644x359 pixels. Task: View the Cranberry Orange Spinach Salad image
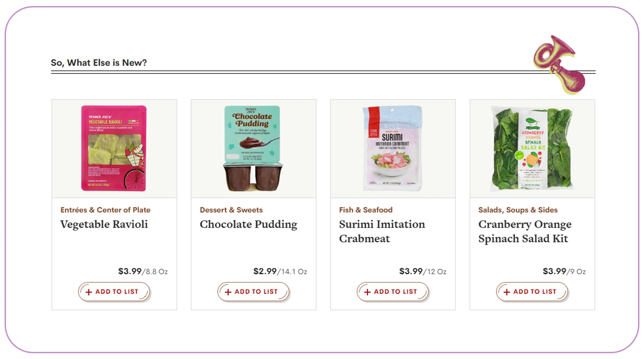click(x=532, y=148)
